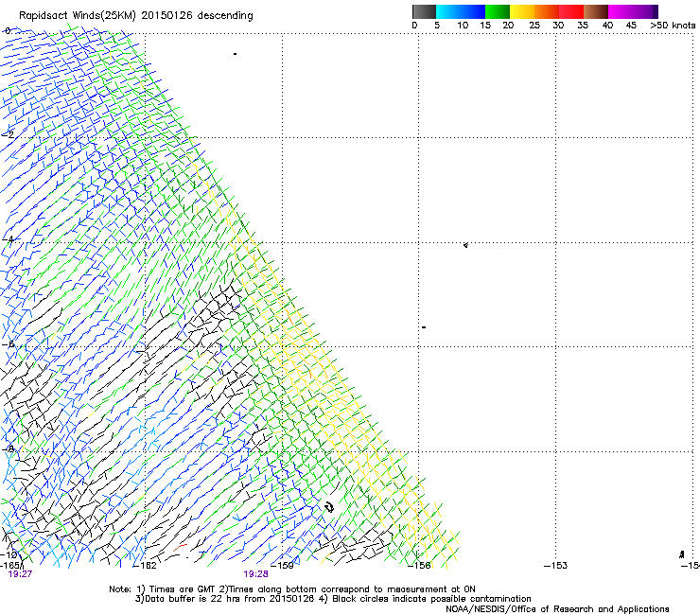700x615 pixels.
Task: Click the orange 25-30 knots legend segment
Action: pyautogui.click(x=547, y=11)
